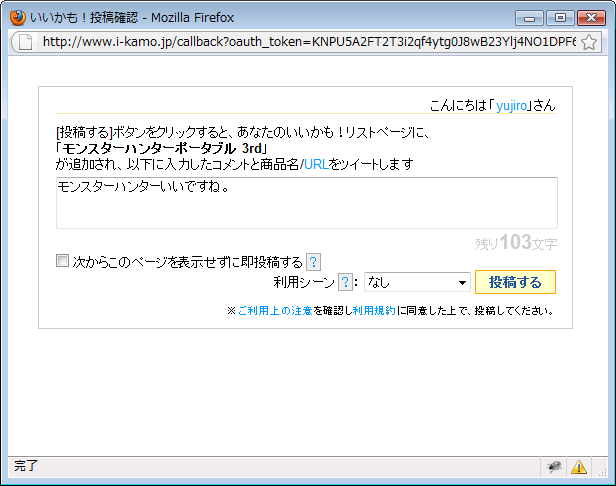The image size is (616, 486).
Task: Maximize the Firefox window
Action: (x=560, y=18)
